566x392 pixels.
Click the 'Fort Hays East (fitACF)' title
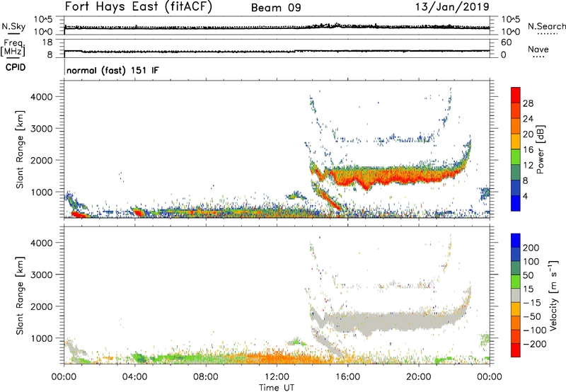pyautogui.click(x=139, y=7)
